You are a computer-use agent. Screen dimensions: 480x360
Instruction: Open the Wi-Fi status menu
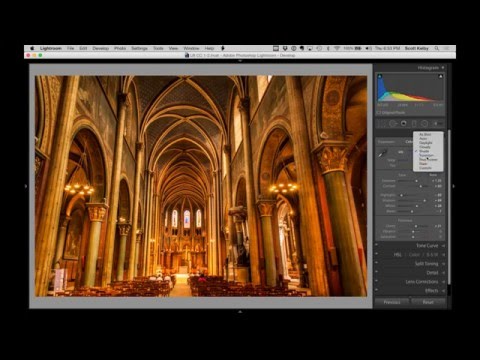pos(337,48)
